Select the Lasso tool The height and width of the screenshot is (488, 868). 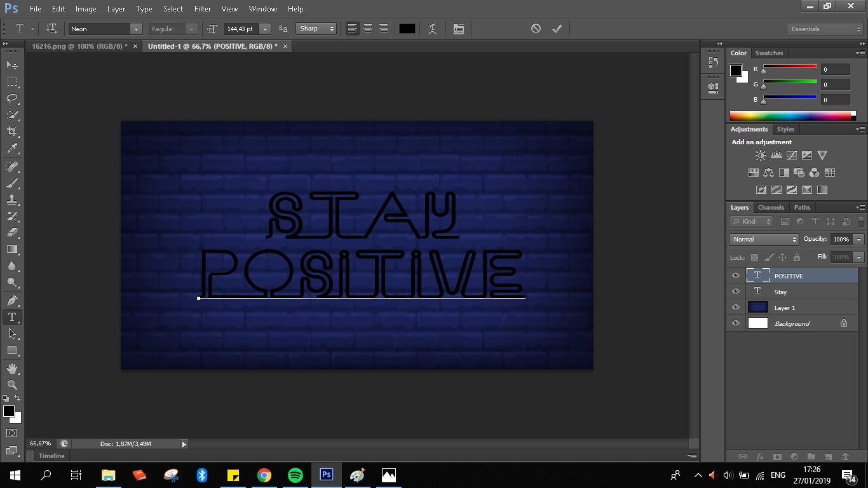(12, 98)
